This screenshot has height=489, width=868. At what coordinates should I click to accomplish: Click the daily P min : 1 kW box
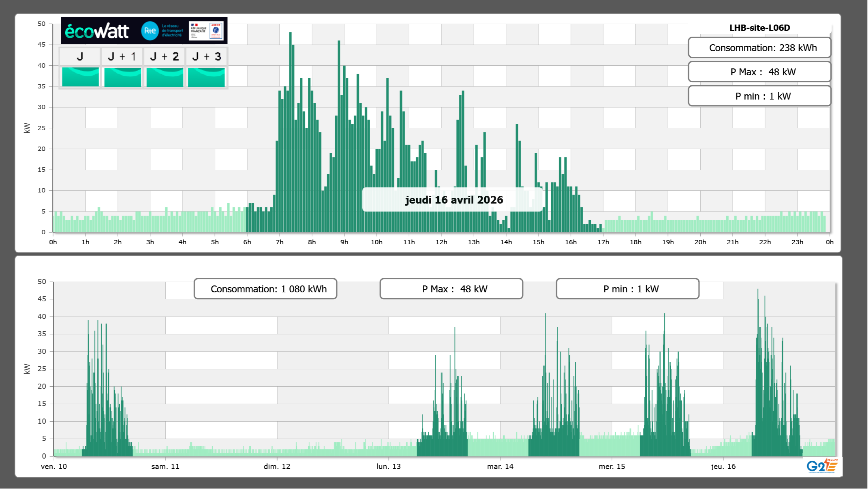click(x=759, y=96)
